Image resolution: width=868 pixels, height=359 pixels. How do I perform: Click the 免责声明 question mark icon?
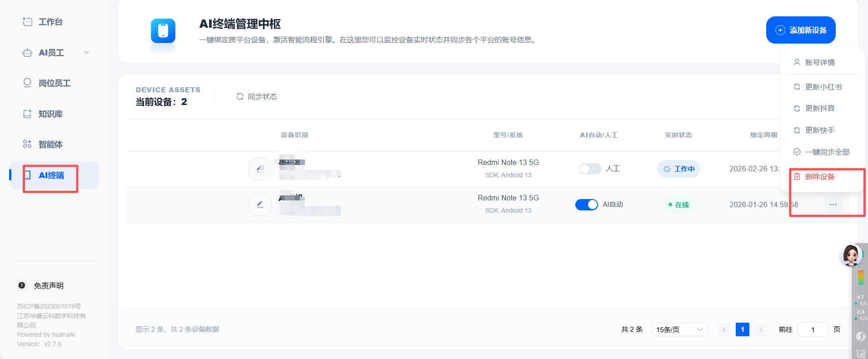pyautogui.click(x=22, y=285)
